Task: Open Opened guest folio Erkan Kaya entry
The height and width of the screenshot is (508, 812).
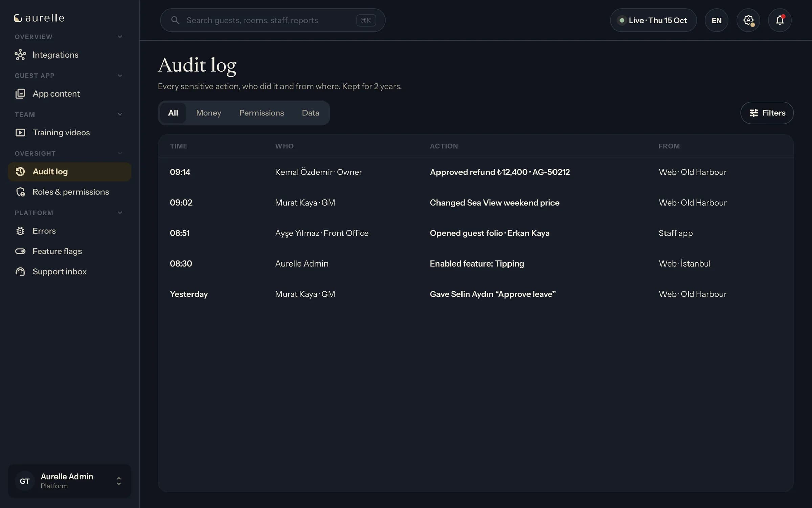Action: tap(476, 233)
